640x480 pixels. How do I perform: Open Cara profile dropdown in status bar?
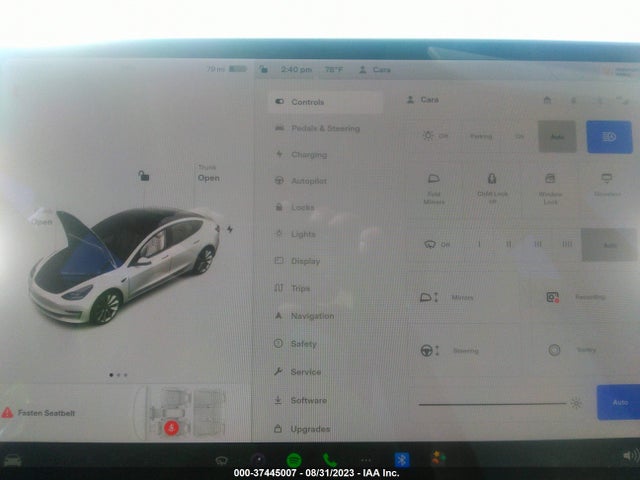[x=374, y=69]
